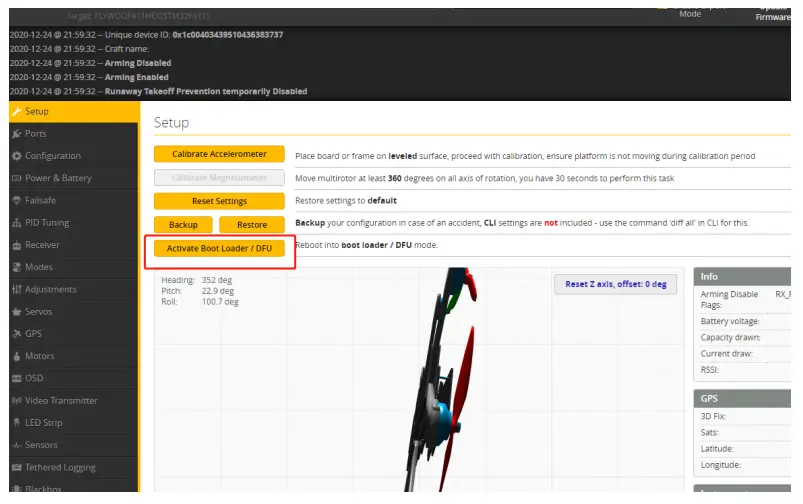This screenshot has width=803, height=504.
Task: Click the Backup button
Action: pos(183,225)
